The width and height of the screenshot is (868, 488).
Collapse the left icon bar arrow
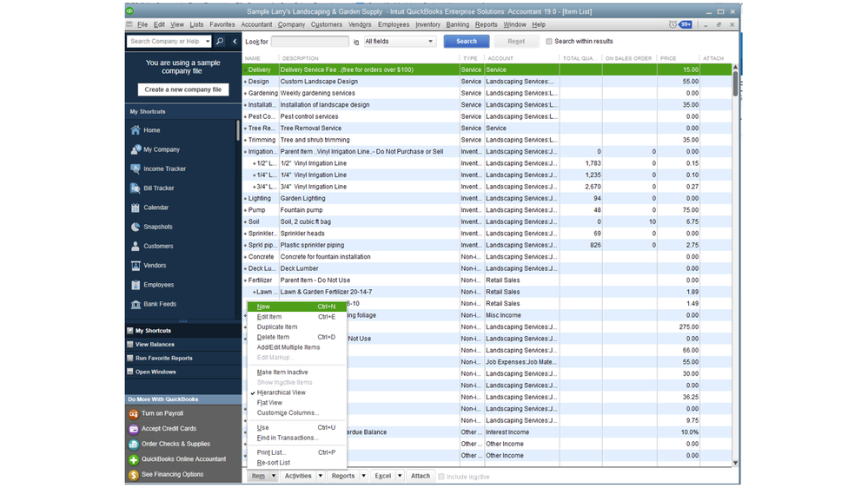point(235,41)
